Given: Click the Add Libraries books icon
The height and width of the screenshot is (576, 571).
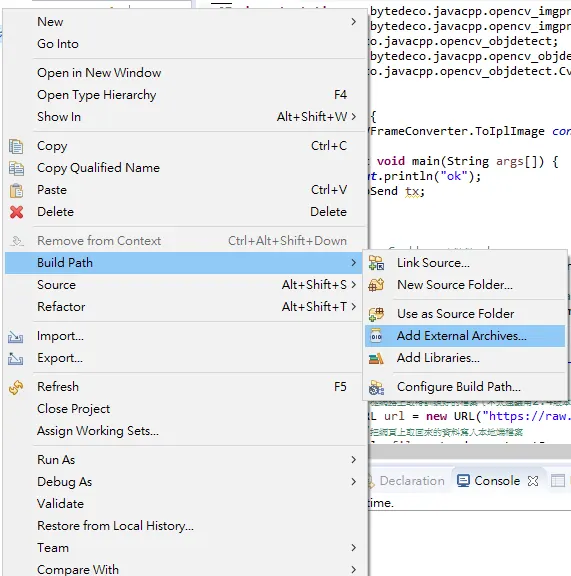Looking at the screenshot, I should (376, 358).
